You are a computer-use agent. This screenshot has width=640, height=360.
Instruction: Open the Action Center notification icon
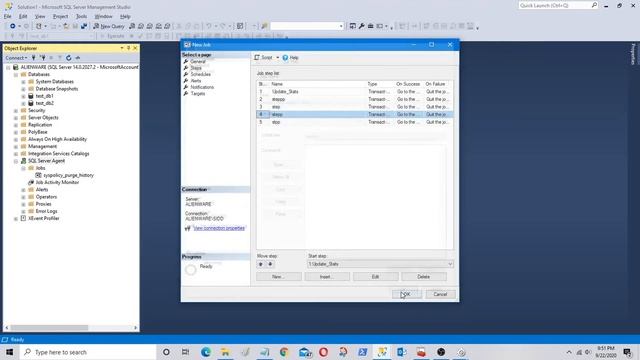[x=628, y=352]
